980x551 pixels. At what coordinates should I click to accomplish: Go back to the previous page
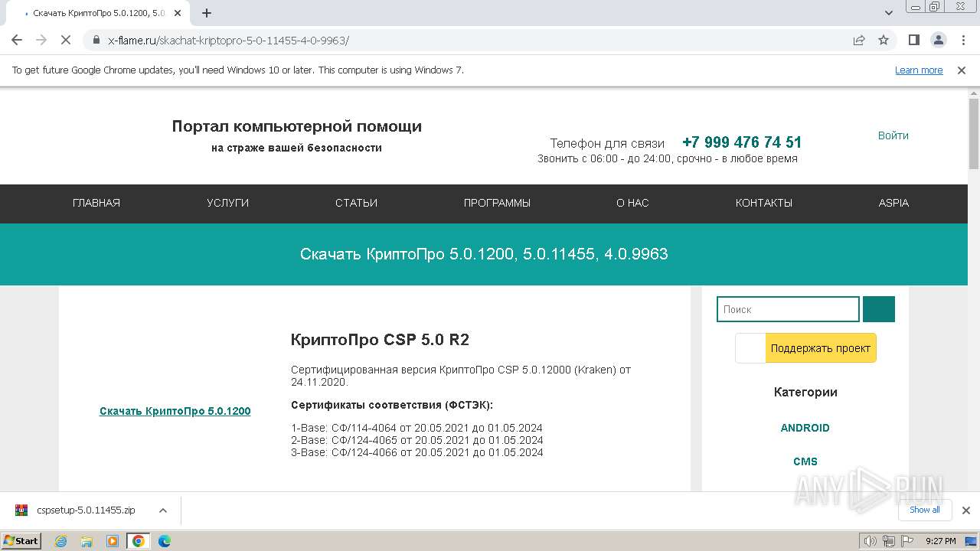pyautogui.click(x=17, y=40)
